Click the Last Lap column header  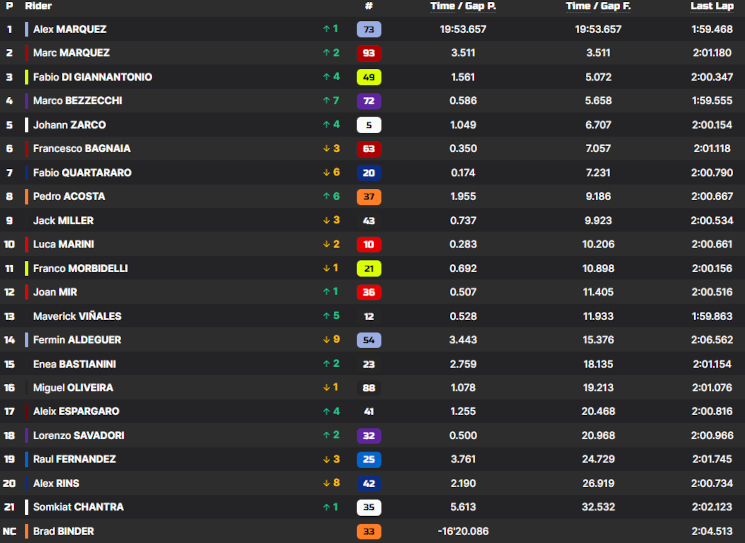coord(711,6)
